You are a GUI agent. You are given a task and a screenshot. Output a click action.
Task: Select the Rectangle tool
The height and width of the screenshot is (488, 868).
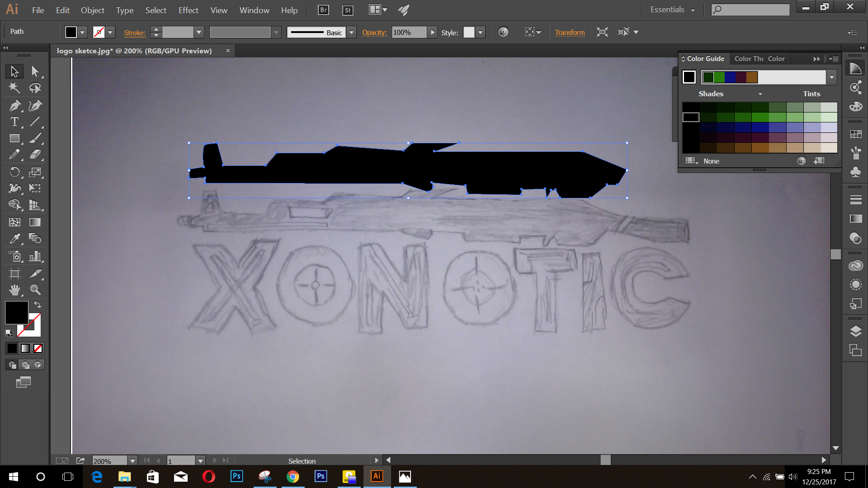pos(14,138)
